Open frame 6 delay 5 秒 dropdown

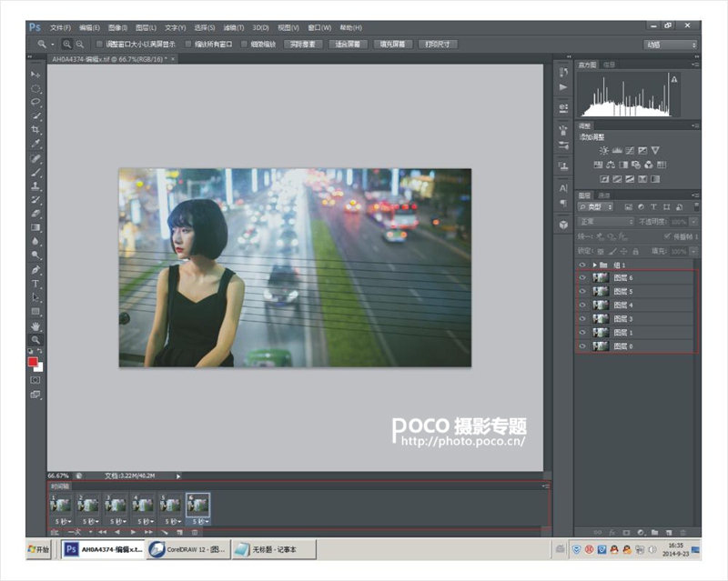[199, 522]
